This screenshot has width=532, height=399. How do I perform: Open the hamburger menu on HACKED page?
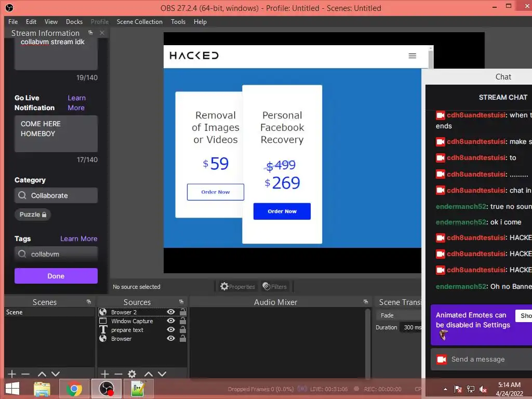412,56
